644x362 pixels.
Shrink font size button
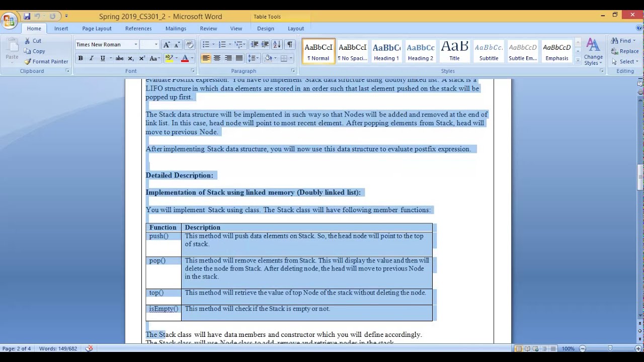(x=177, y=45)
